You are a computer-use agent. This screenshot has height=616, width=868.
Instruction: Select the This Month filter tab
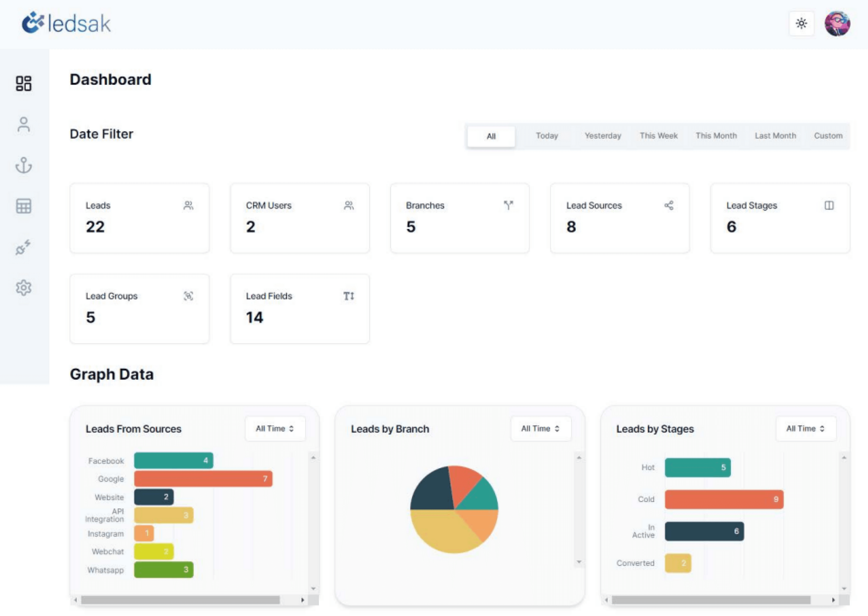click(x=716, y=136)
